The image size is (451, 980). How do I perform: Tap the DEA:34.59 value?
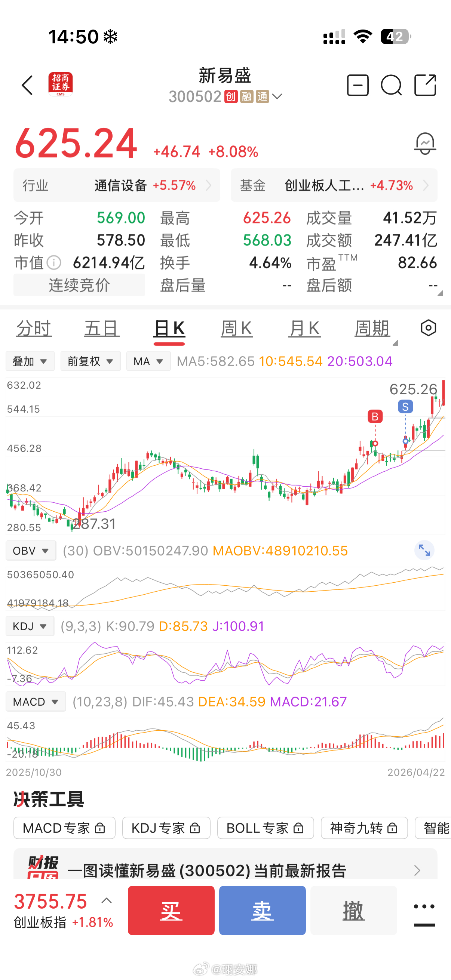click(232, 702)
